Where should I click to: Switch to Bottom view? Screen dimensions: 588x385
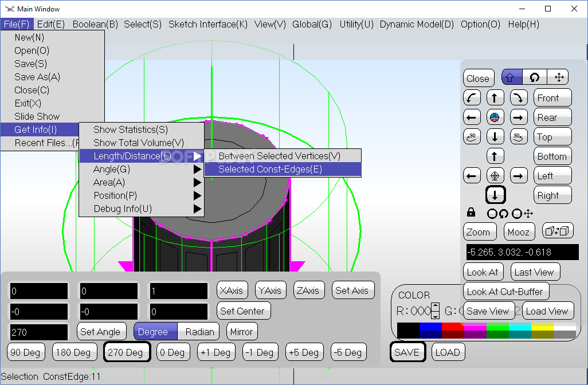click(x=552, y=156)
